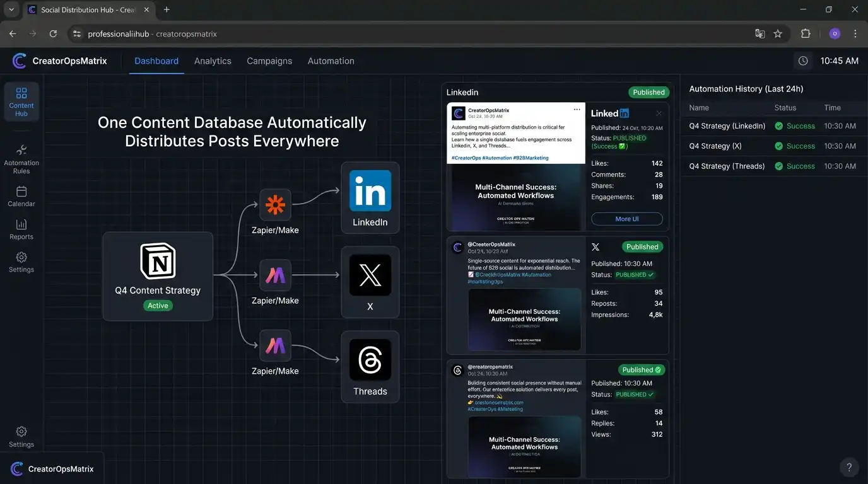Select the middle Zapier/Make connector to X
The height and width of the screenshot is (484, 868).
point(275,275)
